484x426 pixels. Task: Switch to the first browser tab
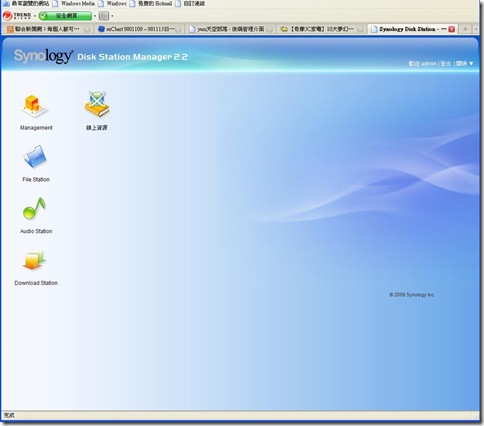point(48,29)
